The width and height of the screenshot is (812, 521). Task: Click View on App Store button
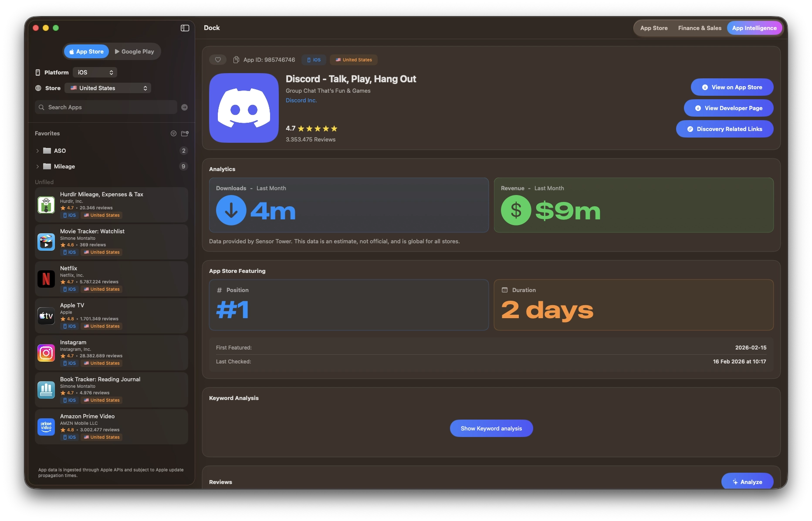click(732, 87)
